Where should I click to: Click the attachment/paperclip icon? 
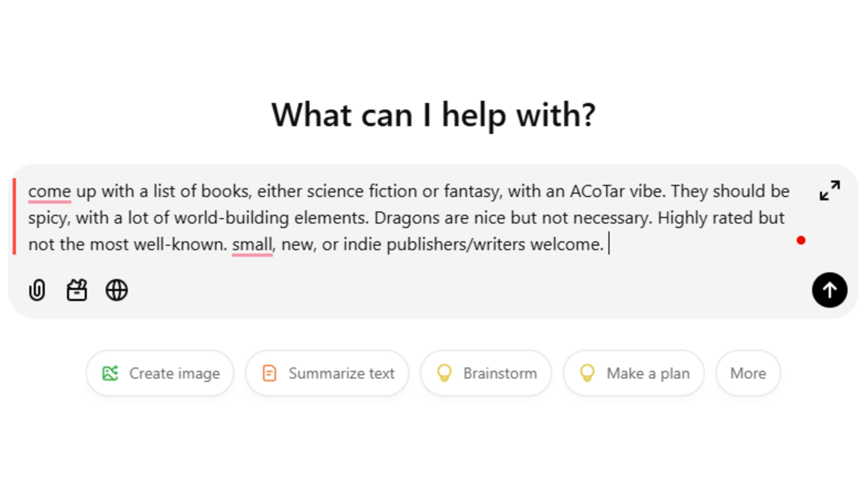[x=36, y=290]
